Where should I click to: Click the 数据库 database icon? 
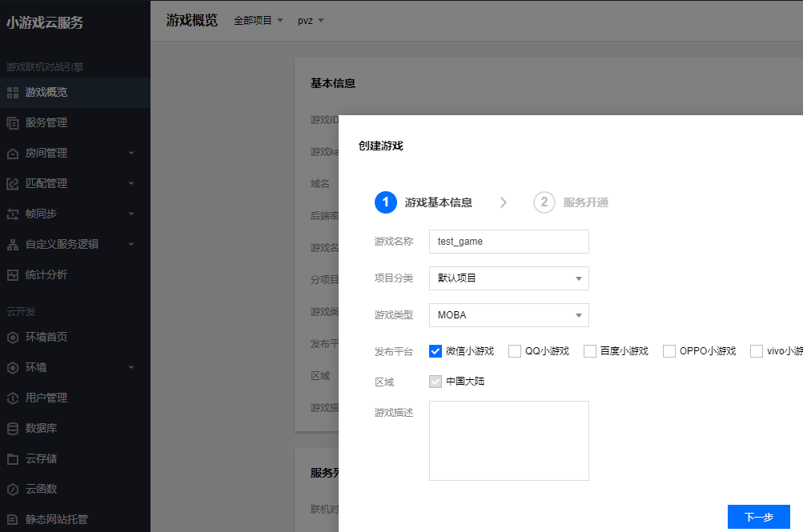pyautogui.click(x=13, y=428)
